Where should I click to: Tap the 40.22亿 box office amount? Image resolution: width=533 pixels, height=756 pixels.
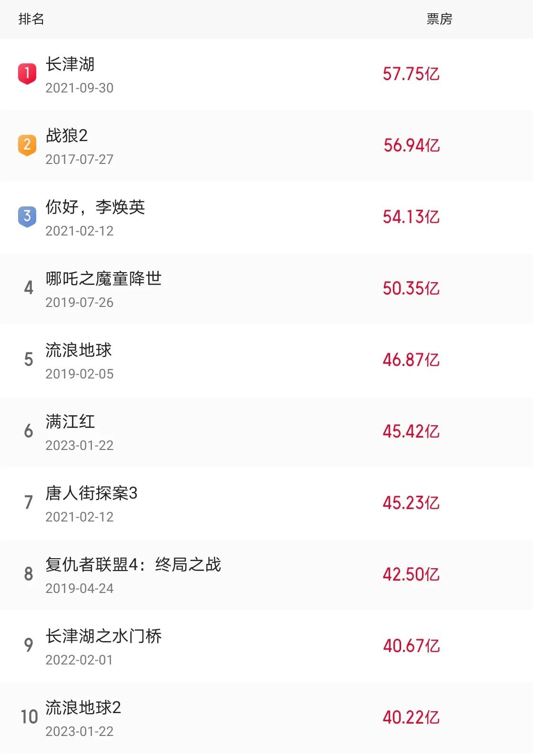coord(411,717)
